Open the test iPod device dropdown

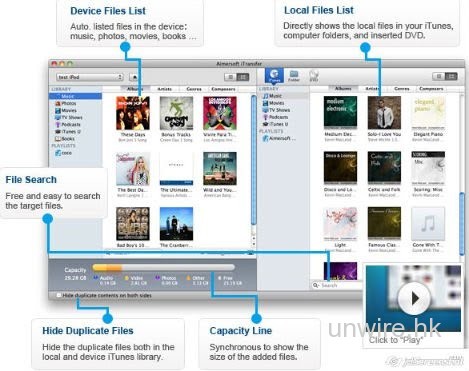tap(90, 77)
